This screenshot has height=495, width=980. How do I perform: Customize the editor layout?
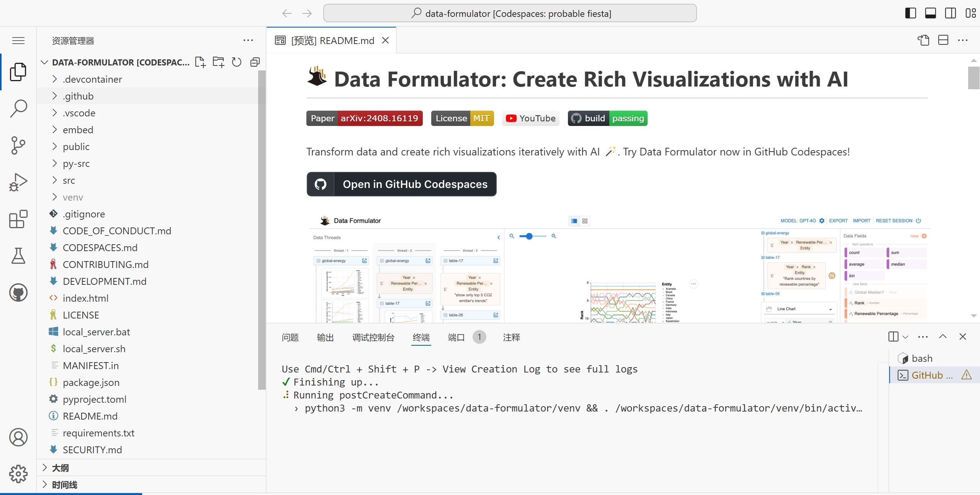[x=970, y=13]
